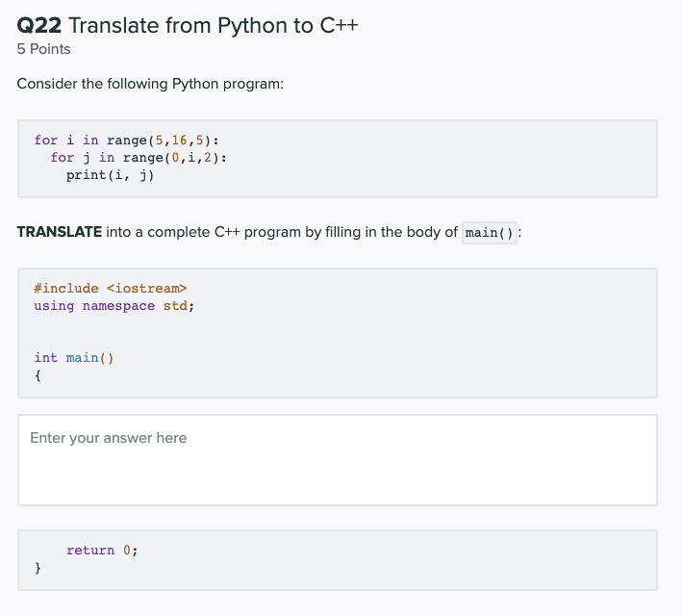Click the 'print(i, j)' code line

[x=111, y=175]
